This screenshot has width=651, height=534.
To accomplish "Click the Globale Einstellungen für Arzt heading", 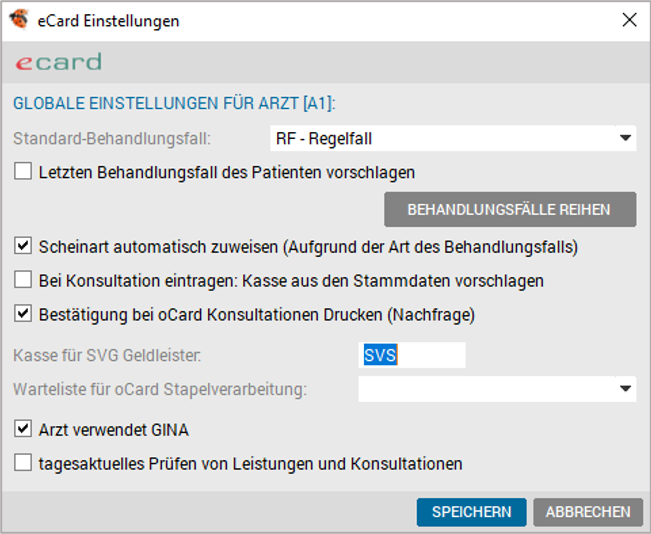I will click(x=174, y=103).
